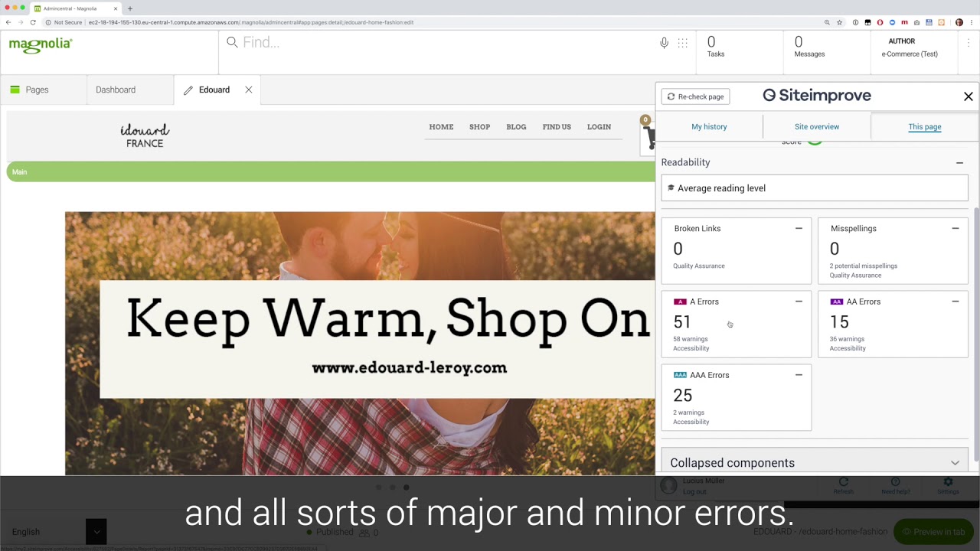The height and width of the screenshot is (551, 980).
Task: Click the LOGIN link
Action: coord(599,127)
